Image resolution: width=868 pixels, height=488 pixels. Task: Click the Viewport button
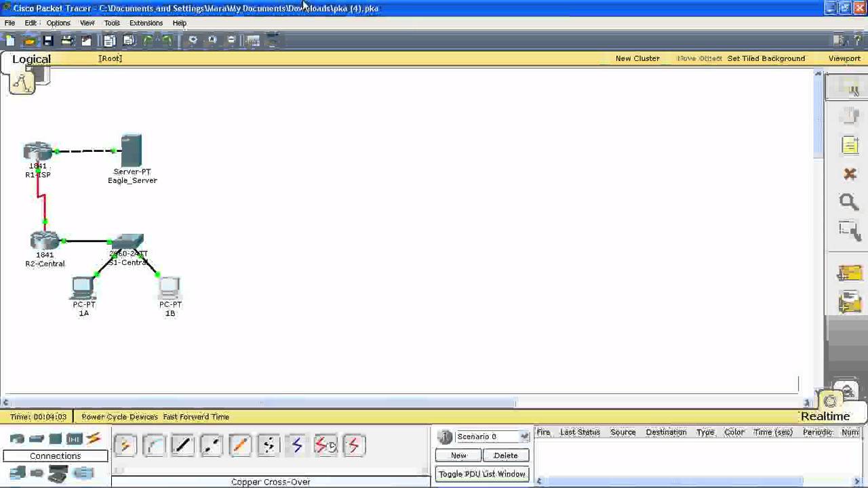(844, 58)
